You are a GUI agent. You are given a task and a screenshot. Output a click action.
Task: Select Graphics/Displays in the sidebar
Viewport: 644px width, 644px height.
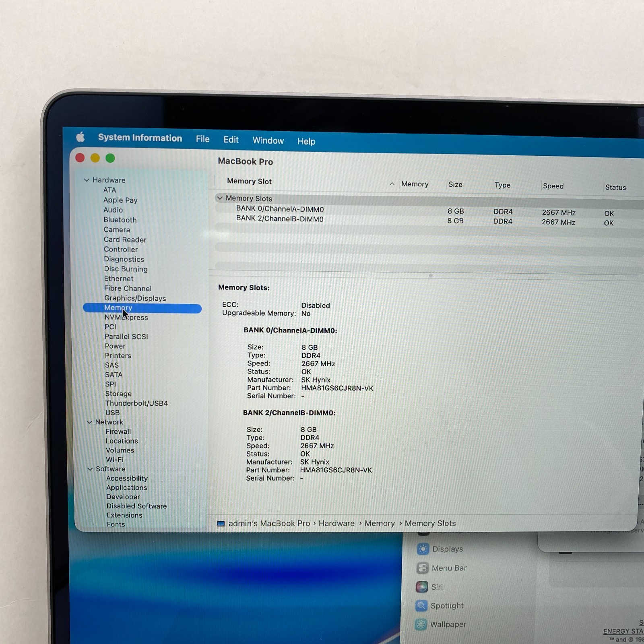pos(135,298)
